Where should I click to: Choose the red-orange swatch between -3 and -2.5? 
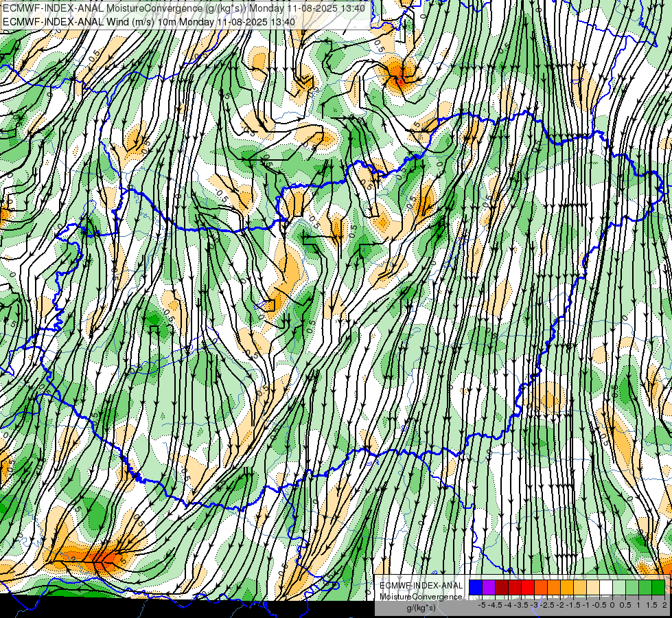tap(541, 588)
